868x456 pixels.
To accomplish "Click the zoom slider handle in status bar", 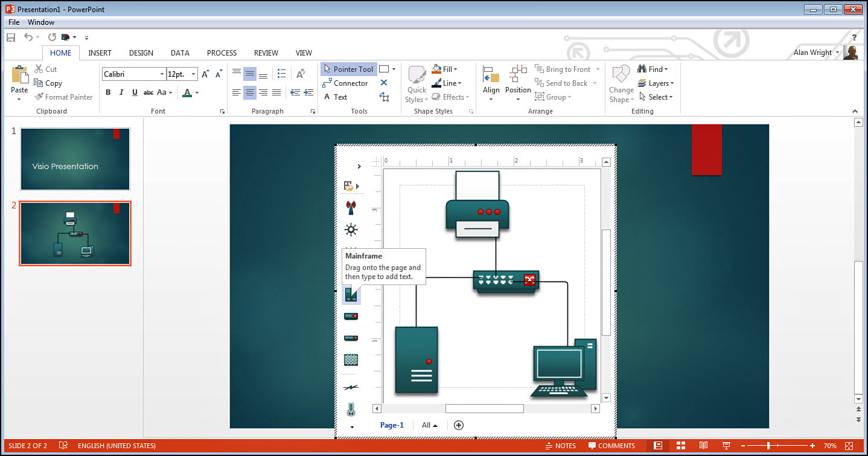I will click(768, 446).
